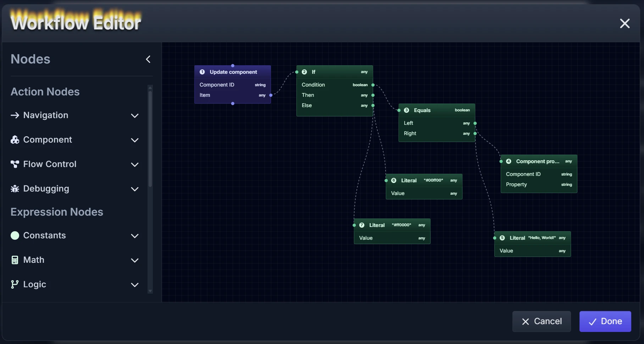Expand the Logic category

(x=135, y=285)
